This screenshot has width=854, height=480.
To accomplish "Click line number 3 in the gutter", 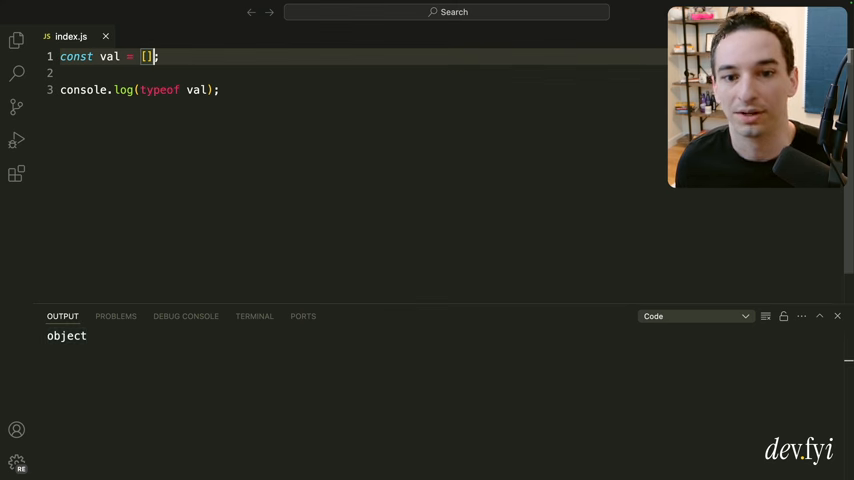I will tap(50, 90).
